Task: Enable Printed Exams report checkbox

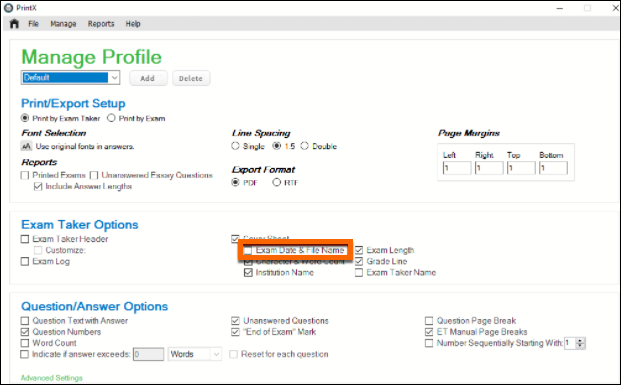Action: [25, 175]
